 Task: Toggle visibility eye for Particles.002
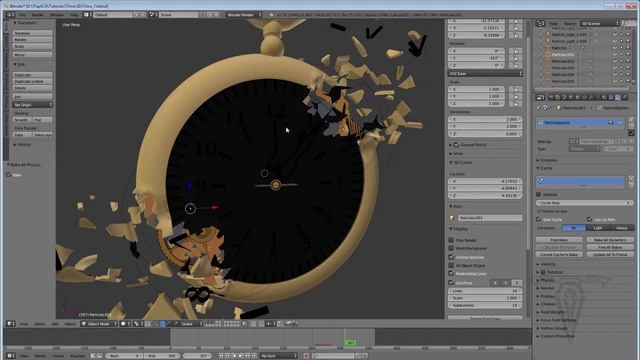point(615,61)
